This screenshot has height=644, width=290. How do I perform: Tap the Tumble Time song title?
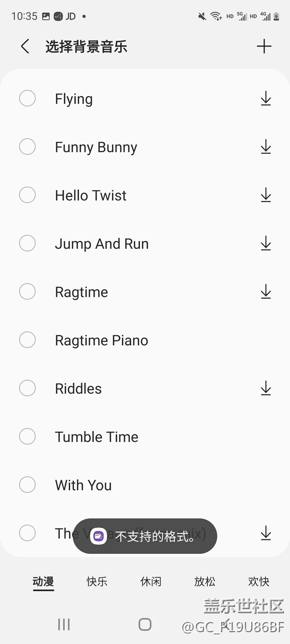click(96, 437)
